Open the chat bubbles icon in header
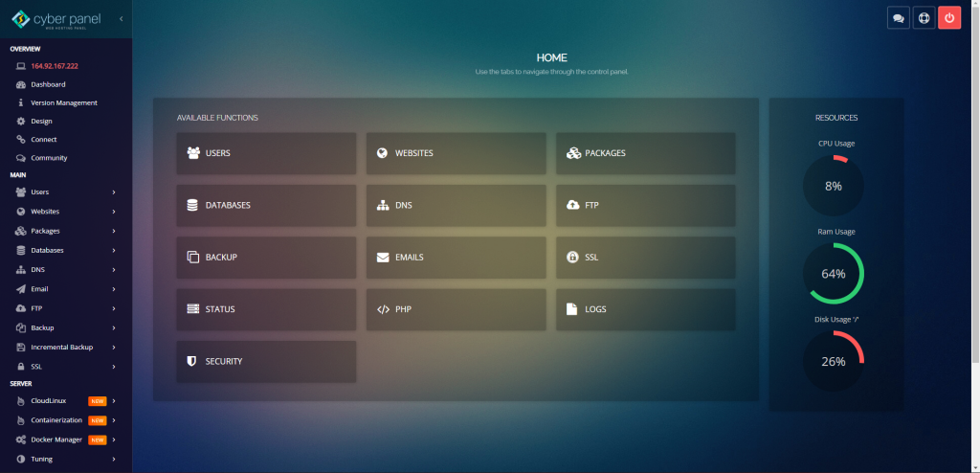Screen dimensions: 980x473 coord(898,17)
